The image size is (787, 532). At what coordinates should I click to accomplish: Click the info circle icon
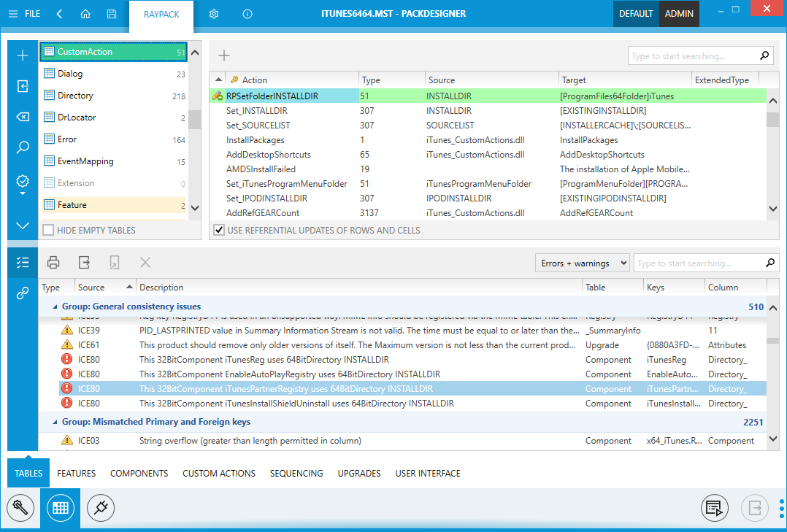[247, 14]
